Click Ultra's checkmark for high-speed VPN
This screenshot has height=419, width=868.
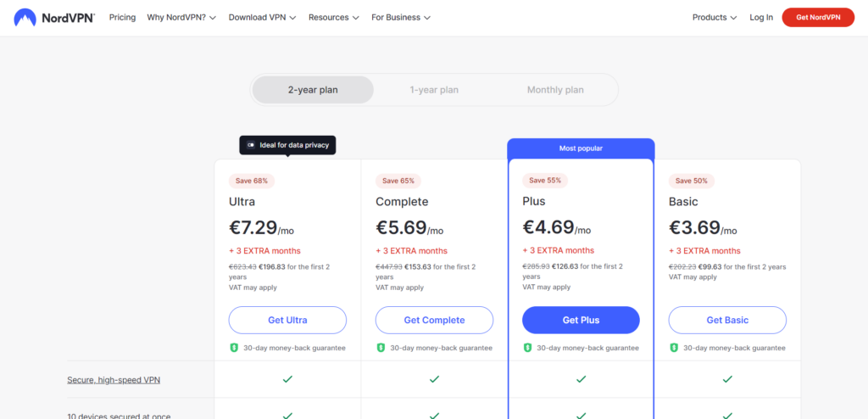coord(287,379)
